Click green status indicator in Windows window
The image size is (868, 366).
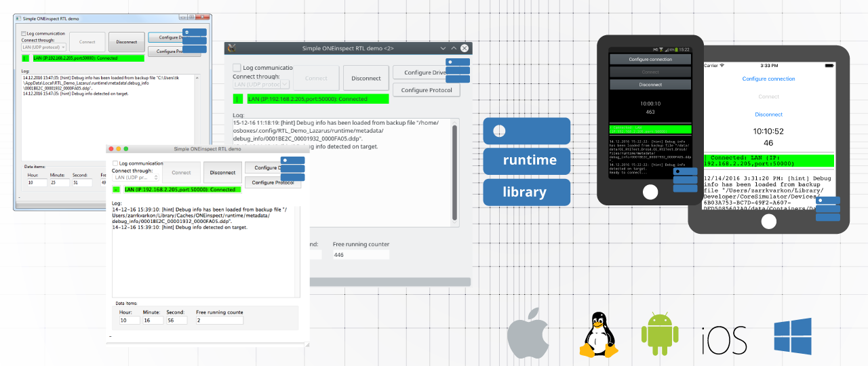[26, 58]
